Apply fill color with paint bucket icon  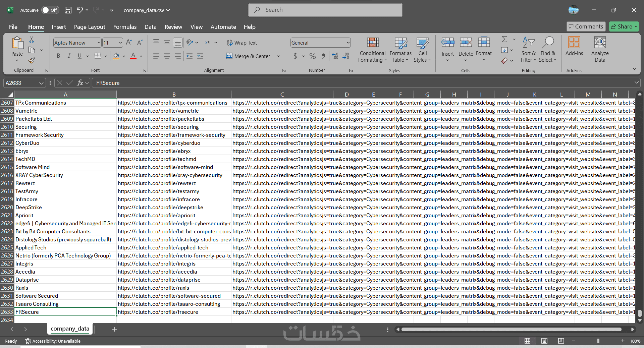(116, 56)
